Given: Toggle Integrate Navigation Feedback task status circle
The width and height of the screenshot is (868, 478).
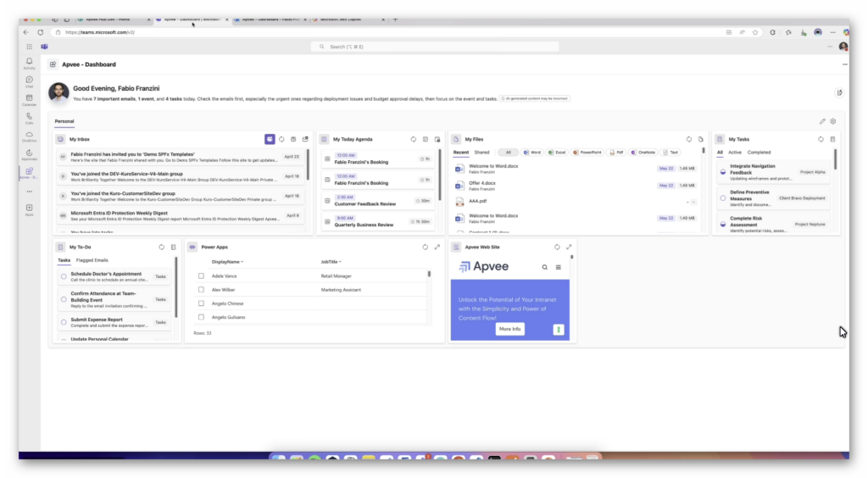Looking at the screenshot, I should (x=723, y=172).
